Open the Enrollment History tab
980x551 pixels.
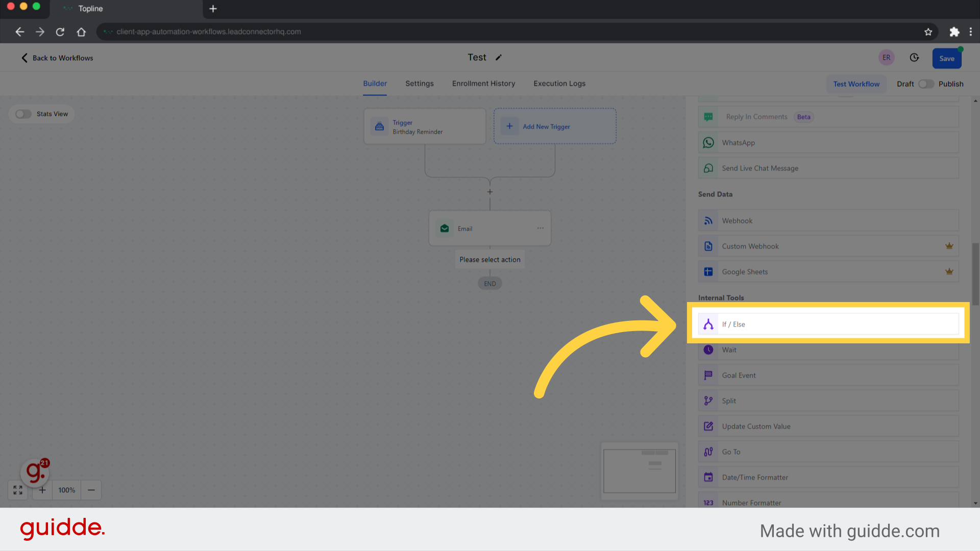point(483,84)
